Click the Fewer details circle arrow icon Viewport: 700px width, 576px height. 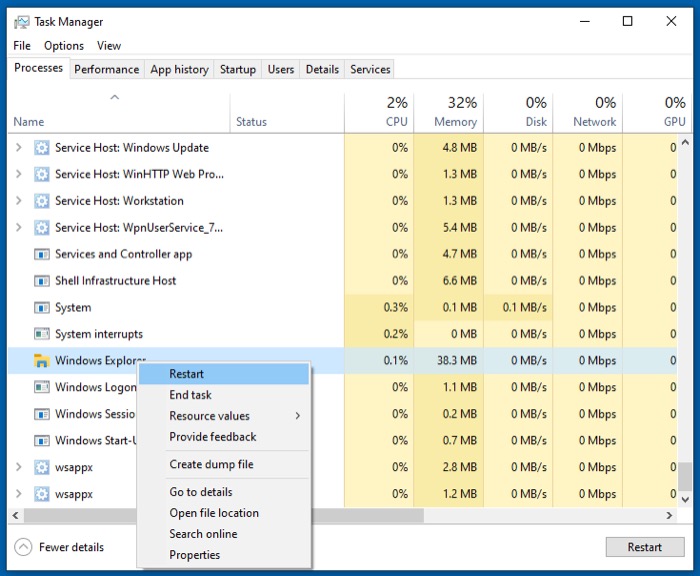(x=23, y=547)
